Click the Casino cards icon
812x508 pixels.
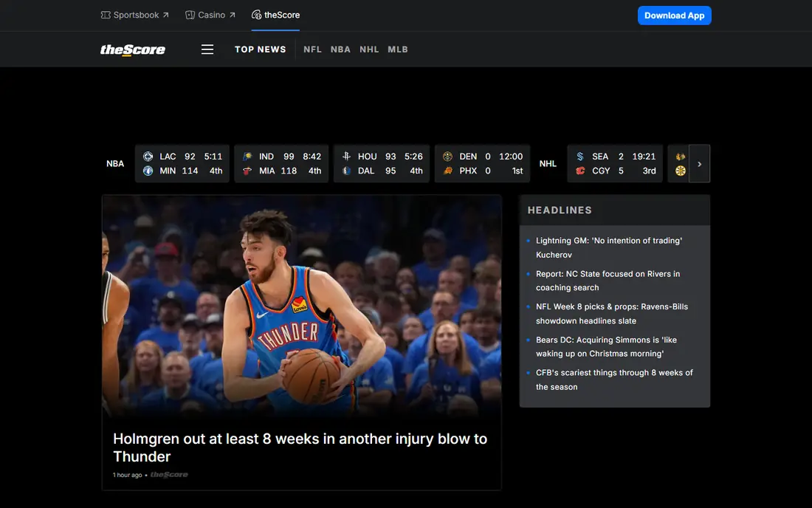pos(190,15)
